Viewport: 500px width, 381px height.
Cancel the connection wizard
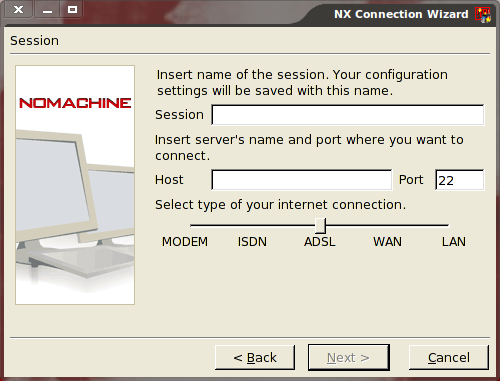click(449, 358)
